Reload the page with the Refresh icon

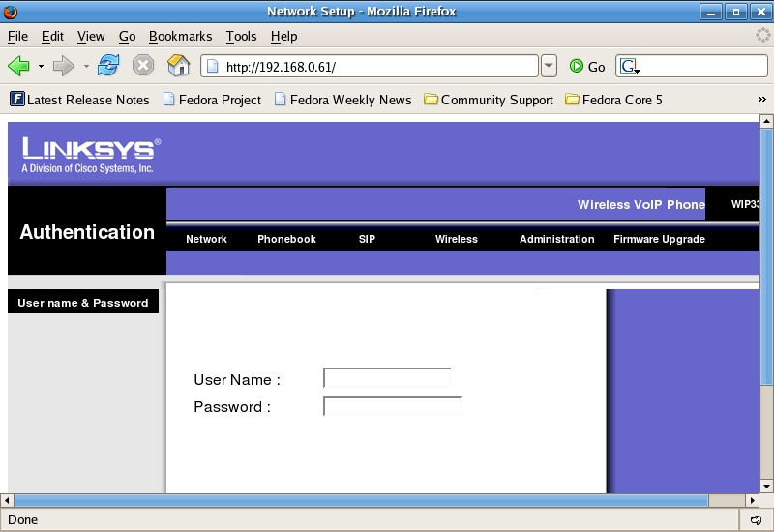pyautogui.click(x=108, y=65)
